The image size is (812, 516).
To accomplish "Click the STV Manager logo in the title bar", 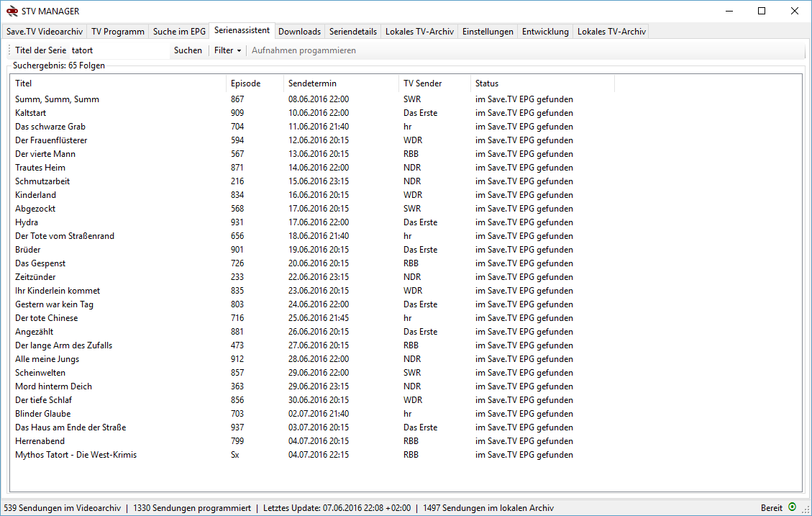I will (13, 12).
